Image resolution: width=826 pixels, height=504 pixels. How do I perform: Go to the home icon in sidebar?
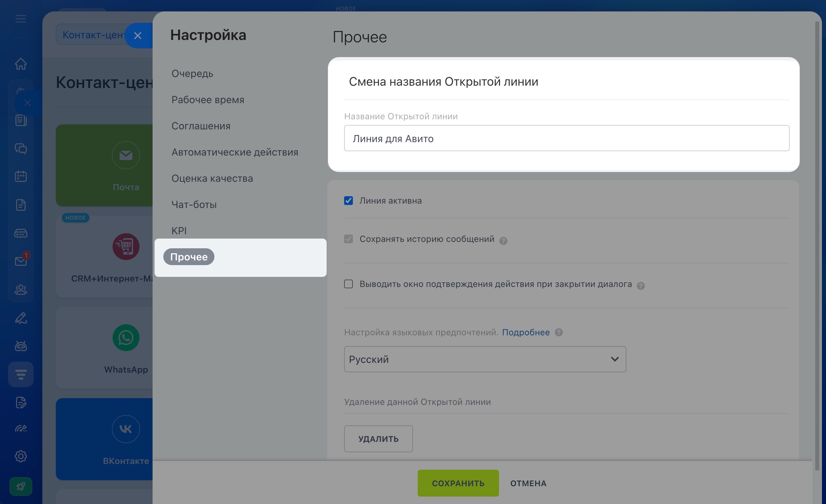point(21,64)
